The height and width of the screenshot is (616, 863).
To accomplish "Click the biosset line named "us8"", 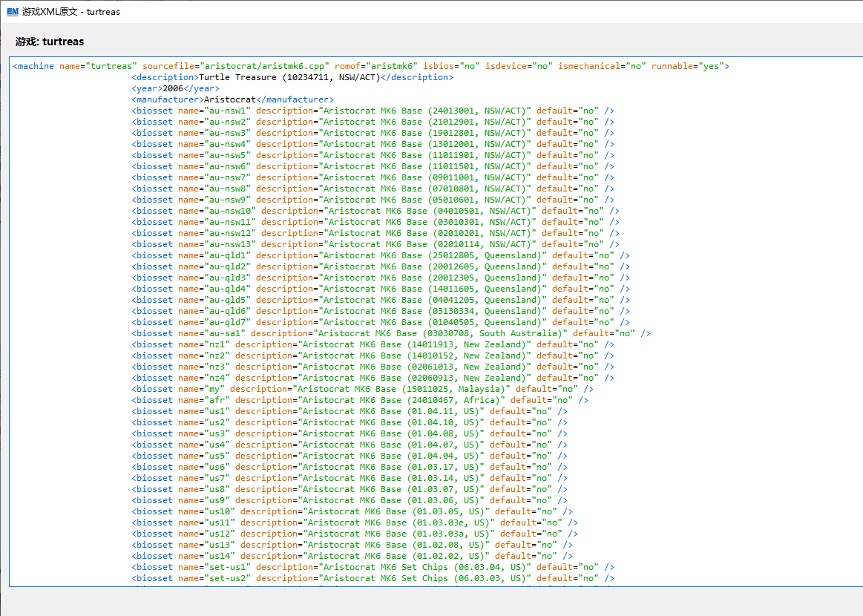I will pyautogui.click(x=350, y=489).
